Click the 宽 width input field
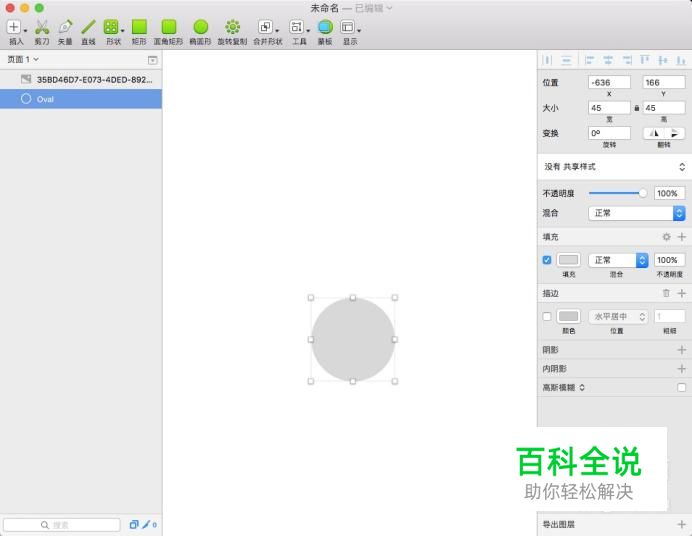Screen dimensions: 692x536 pos(609,108)
